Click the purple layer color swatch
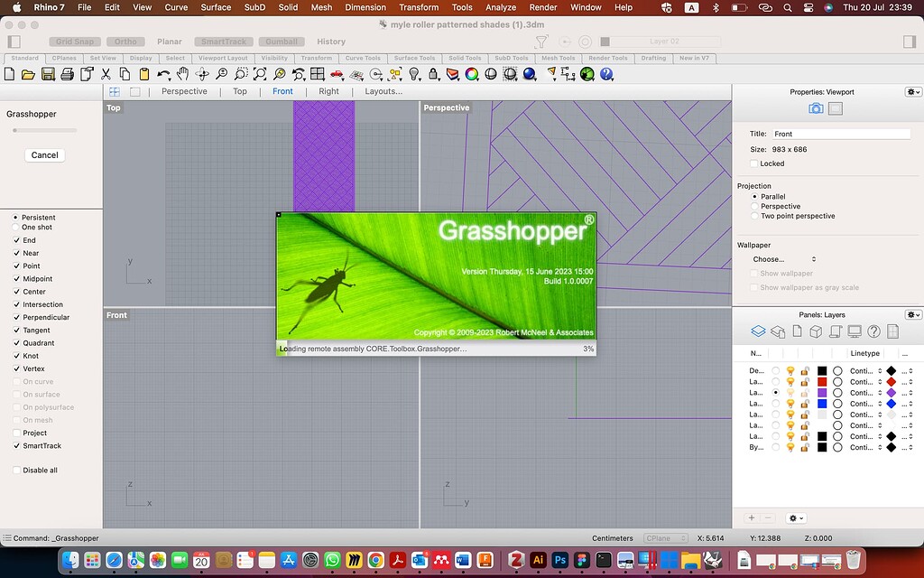Screen dimensions: 924x578 (x=822, y=393)
